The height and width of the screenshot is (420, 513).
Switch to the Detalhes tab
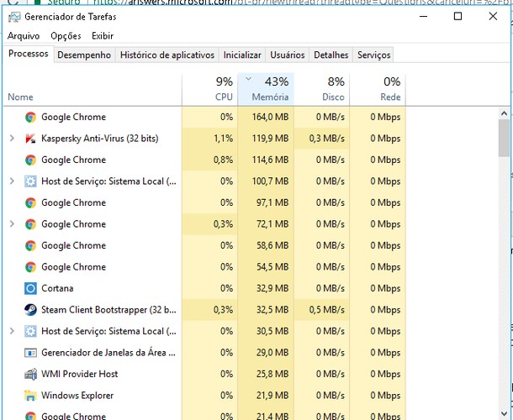[x=331, y=55]
